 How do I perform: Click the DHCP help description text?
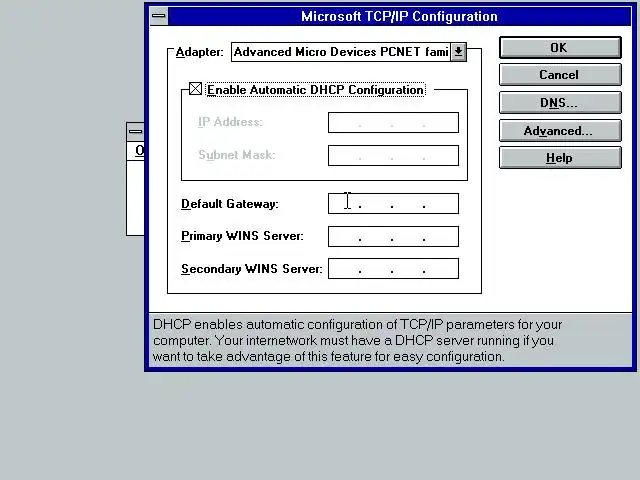click(x=357, y=340)
